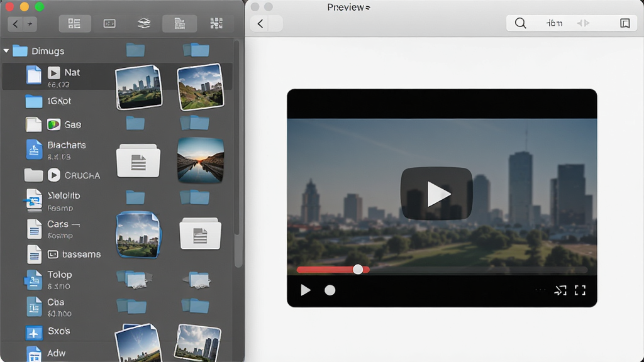Choose the column view toolbar icon
This screenshot has width=644, height=362.
(x=179, y=23)
